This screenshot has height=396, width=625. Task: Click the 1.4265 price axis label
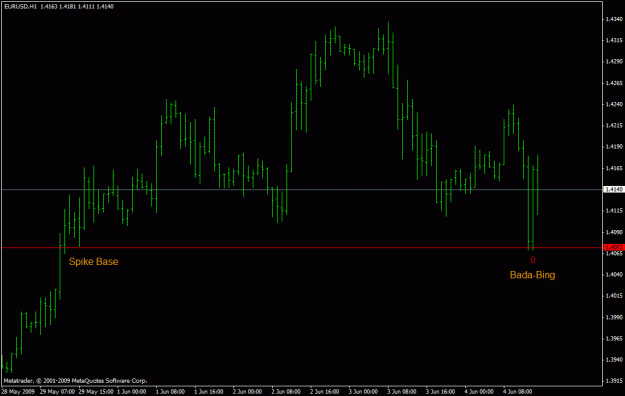[x=614, y=83]
